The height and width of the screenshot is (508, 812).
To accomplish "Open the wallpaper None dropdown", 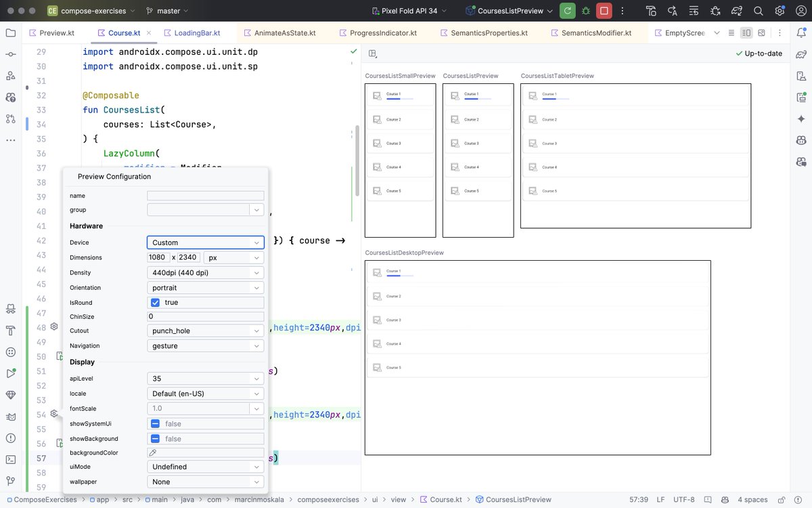I will click(205, 482).
